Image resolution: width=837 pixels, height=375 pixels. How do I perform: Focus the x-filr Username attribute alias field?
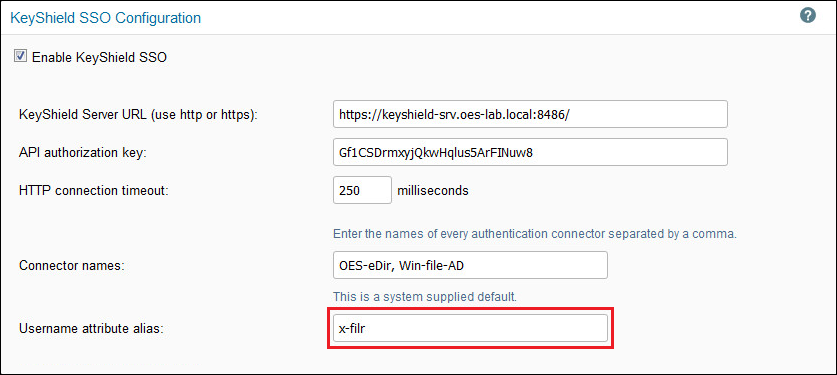[x=470, y=328]
